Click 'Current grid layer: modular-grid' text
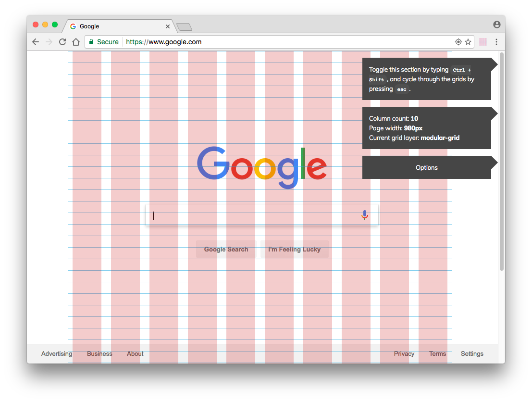This screenshot has width=532, height=402. point(414,138)
